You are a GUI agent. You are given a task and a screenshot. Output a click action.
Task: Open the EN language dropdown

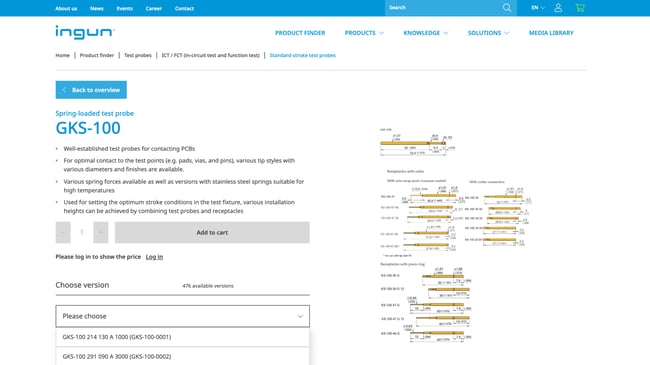pos(538,8)
